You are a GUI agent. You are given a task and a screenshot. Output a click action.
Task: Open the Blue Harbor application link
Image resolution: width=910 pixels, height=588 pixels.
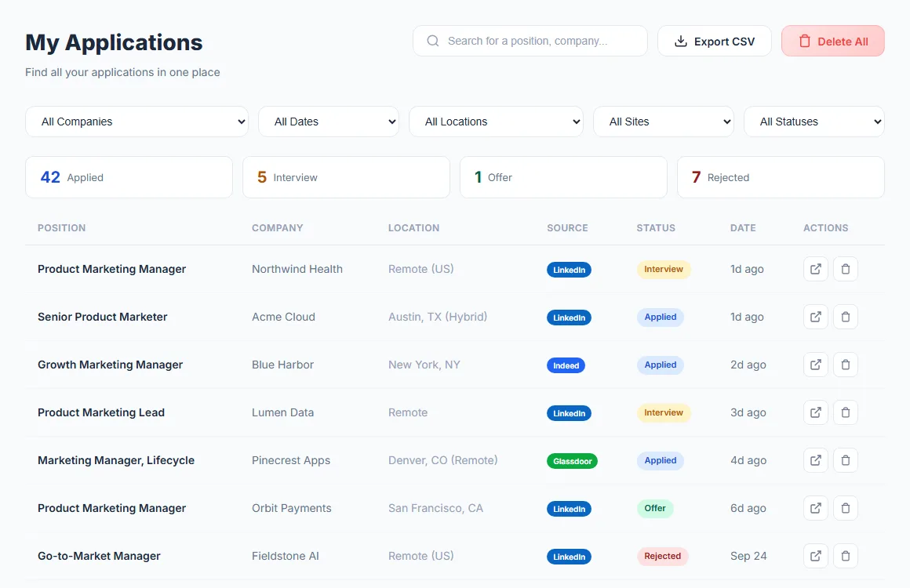[815, 365]
